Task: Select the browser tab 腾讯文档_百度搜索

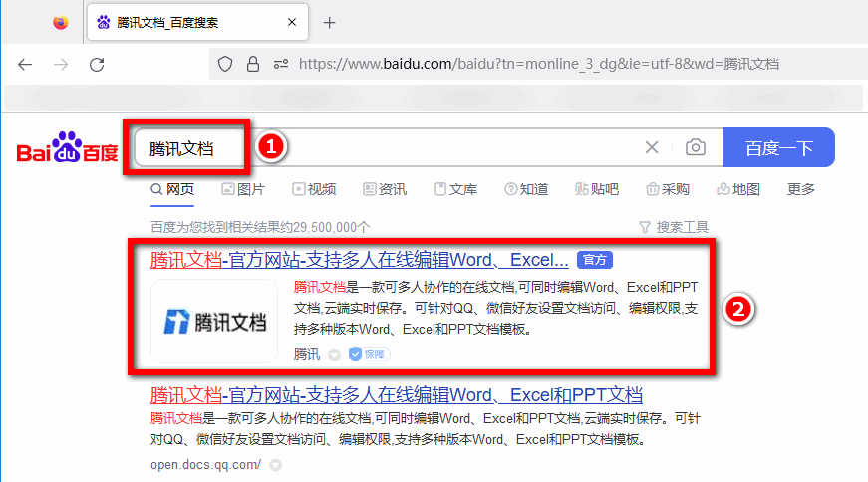Action: 196,22
